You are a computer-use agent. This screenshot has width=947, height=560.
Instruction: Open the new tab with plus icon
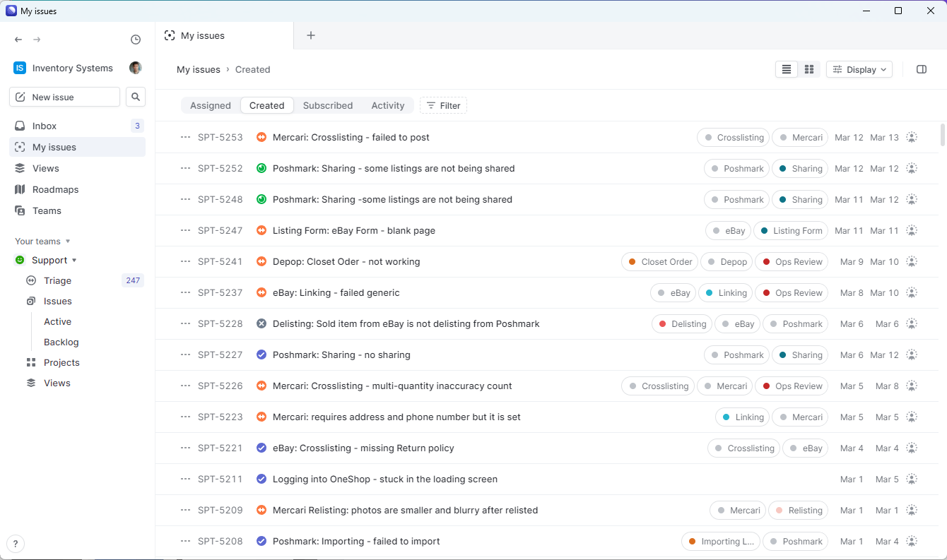coord(311,35)
